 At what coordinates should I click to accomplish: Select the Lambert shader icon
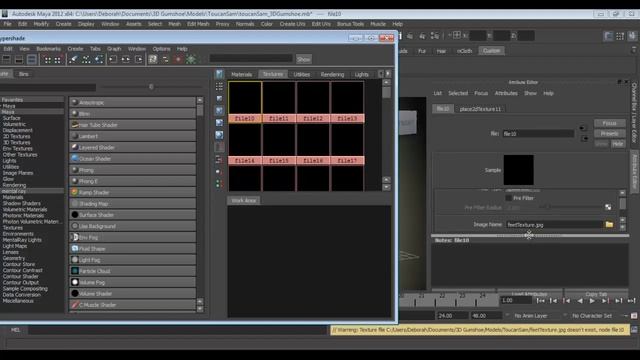(75, 136)
